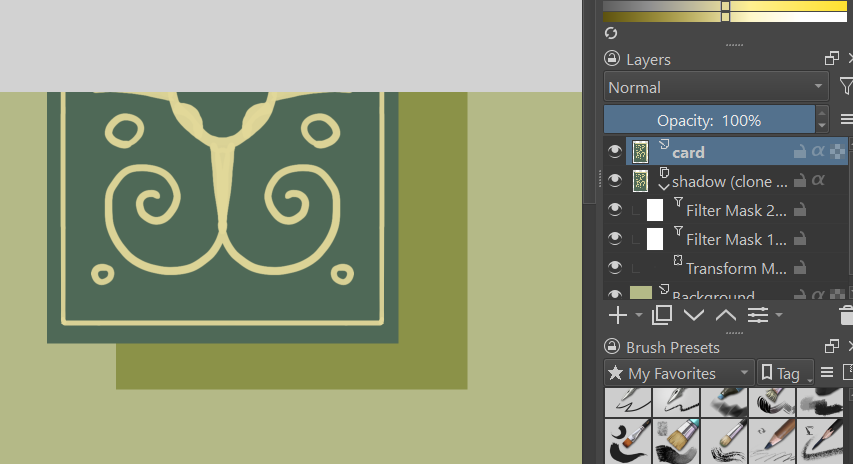853x464 pixels.
Task: Select the dark charcoal pencil preset
Action: click(x=819, y=441)
